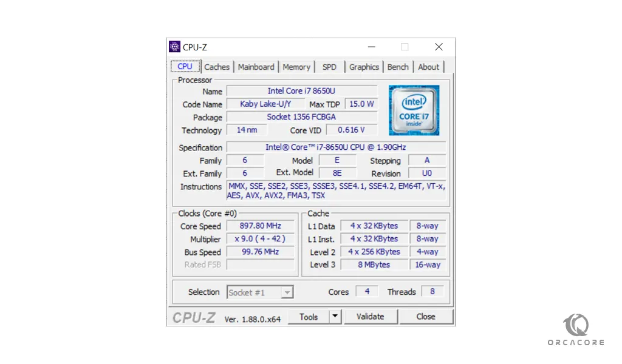Click the Specification field i7-8650U CPU @ 1.90GHz
Screen dimensions: 622x364
336,147
